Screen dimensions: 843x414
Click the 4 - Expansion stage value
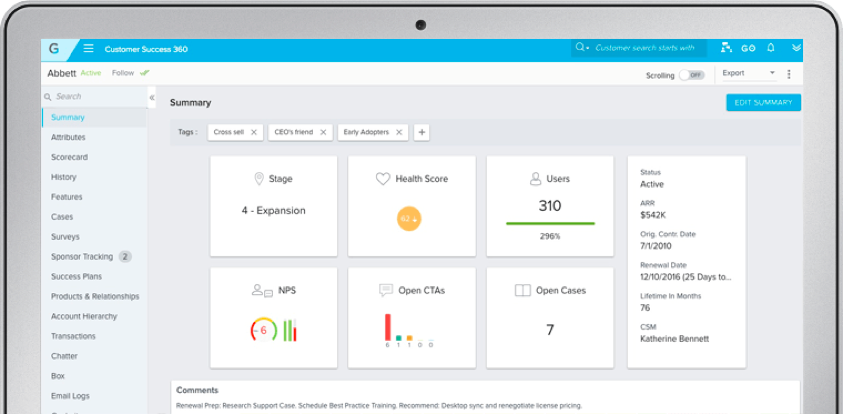[x=274, y=211]
